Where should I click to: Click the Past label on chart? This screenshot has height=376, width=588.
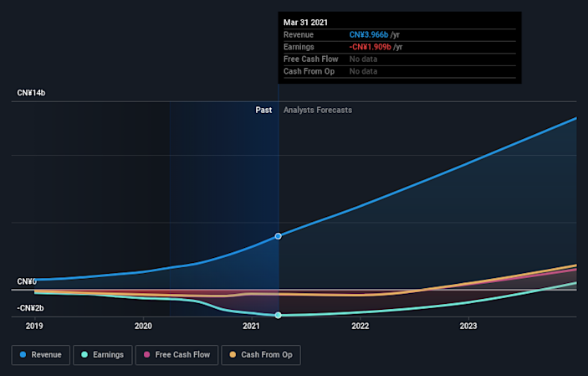264,110
